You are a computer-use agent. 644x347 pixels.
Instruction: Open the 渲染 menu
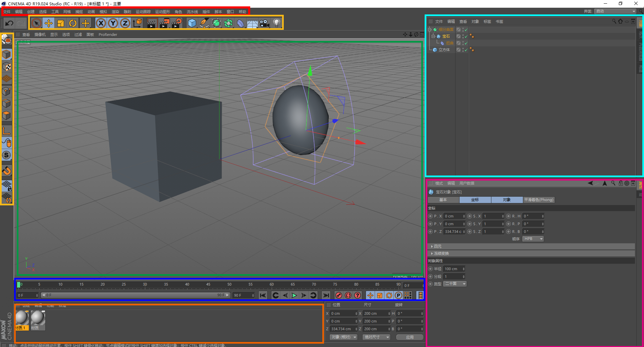tap(115, 12)
